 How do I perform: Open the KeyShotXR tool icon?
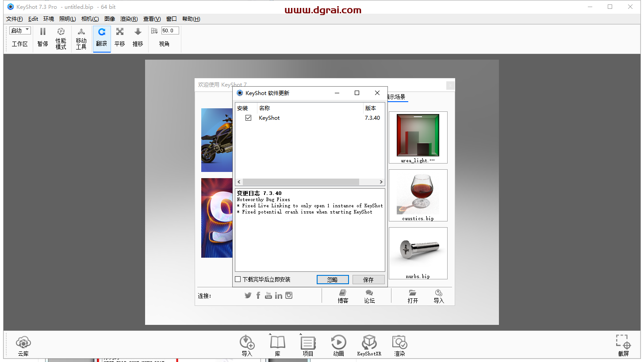[x=369, y=343]
